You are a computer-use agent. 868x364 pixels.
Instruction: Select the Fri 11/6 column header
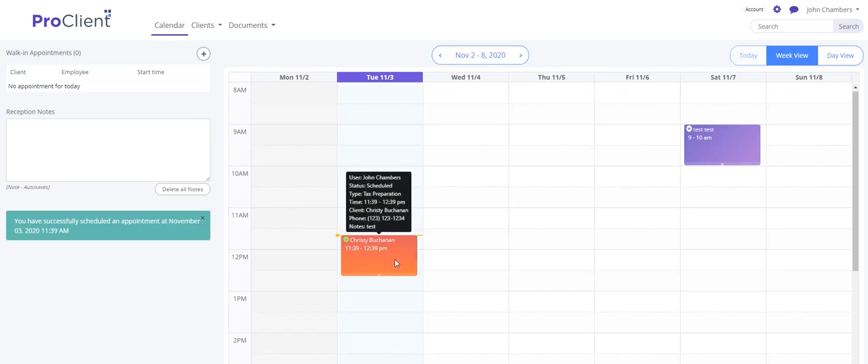[637, 78]
